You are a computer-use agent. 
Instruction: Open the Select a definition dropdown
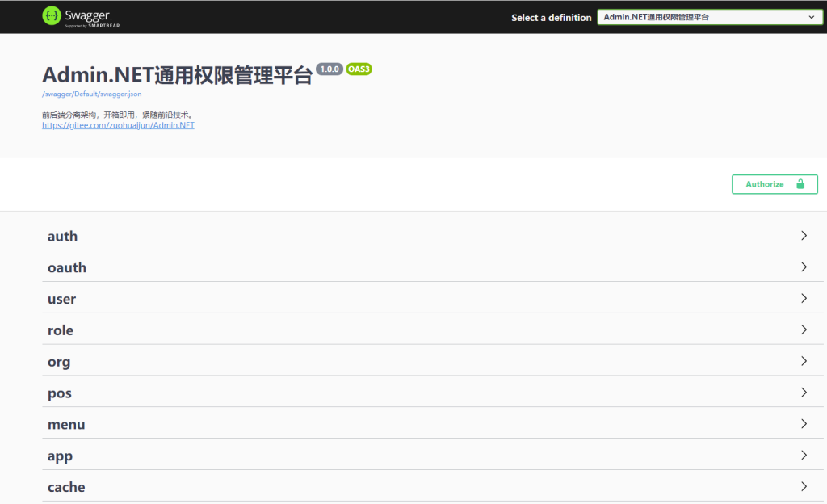pos(708,17)
